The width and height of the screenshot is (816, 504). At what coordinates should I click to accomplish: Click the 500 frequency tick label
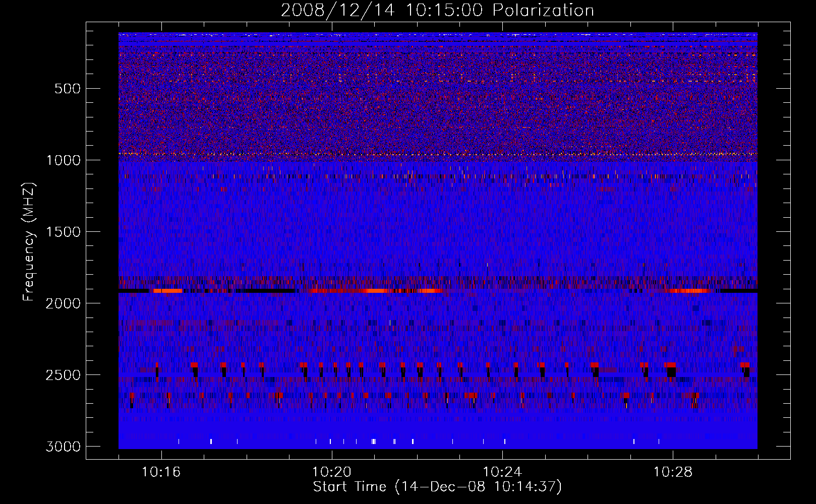pos(67,89)
